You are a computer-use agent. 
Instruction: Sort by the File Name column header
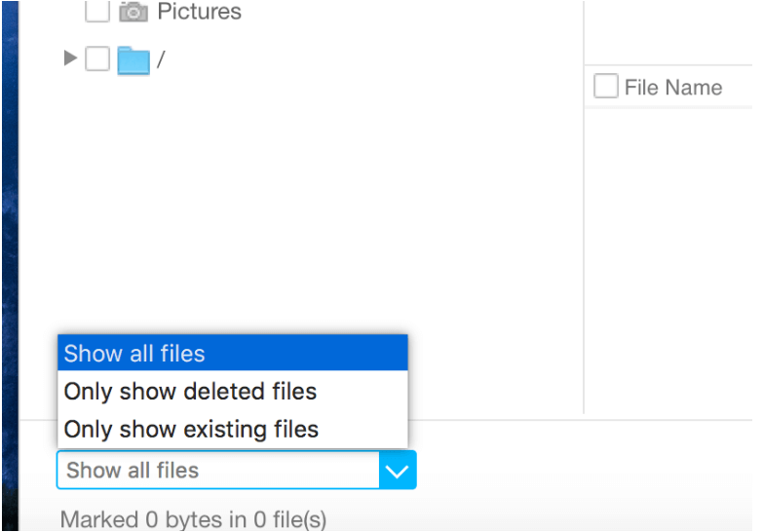click(x=673, y=88)
